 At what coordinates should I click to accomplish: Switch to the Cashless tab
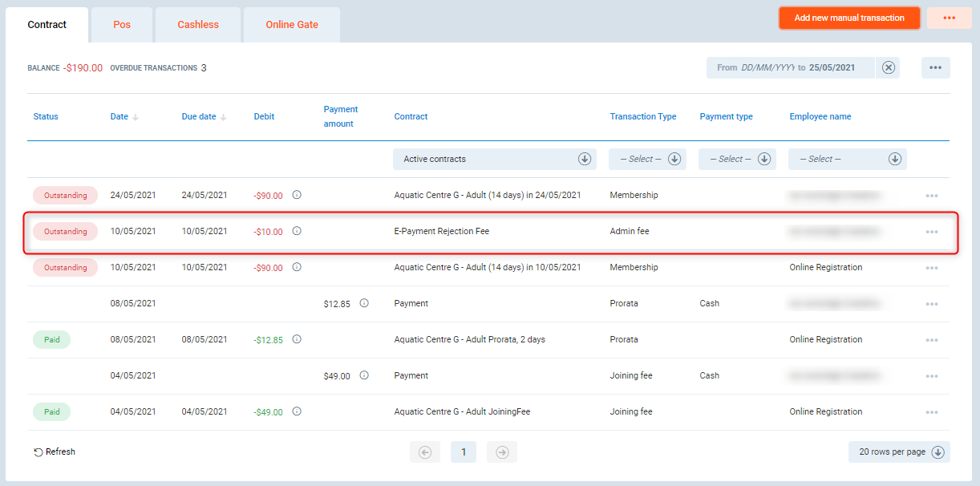click(198, 25)
